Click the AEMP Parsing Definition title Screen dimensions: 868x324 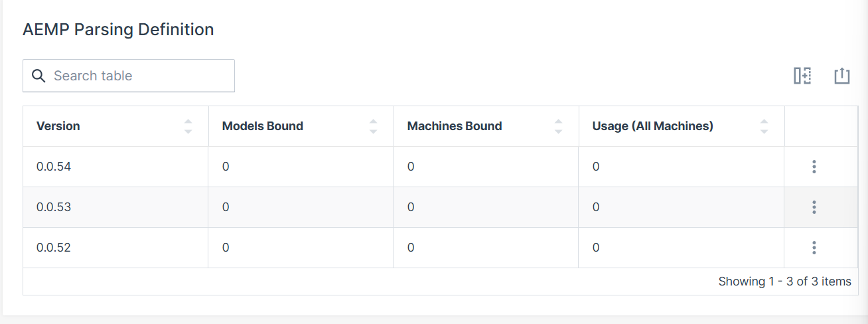[118, 29]
